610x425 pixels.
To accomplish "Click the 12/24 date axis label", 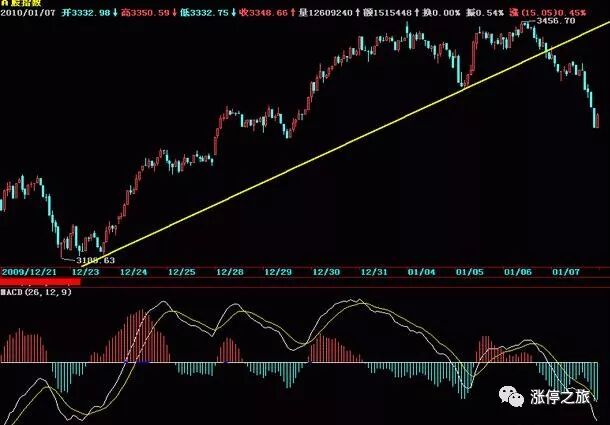I will pos(134,272).
